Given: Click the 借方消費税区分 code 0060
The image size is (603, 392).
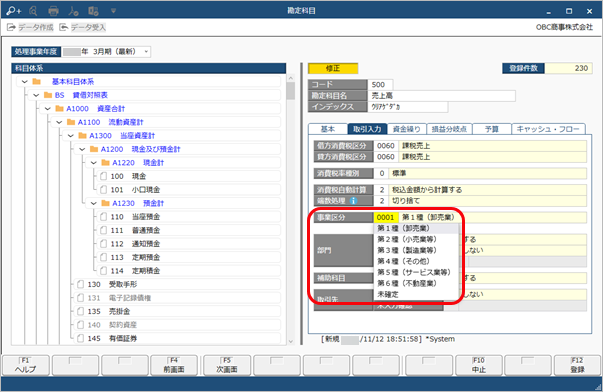Looking at the screenshot, I should tap(386, 146).
